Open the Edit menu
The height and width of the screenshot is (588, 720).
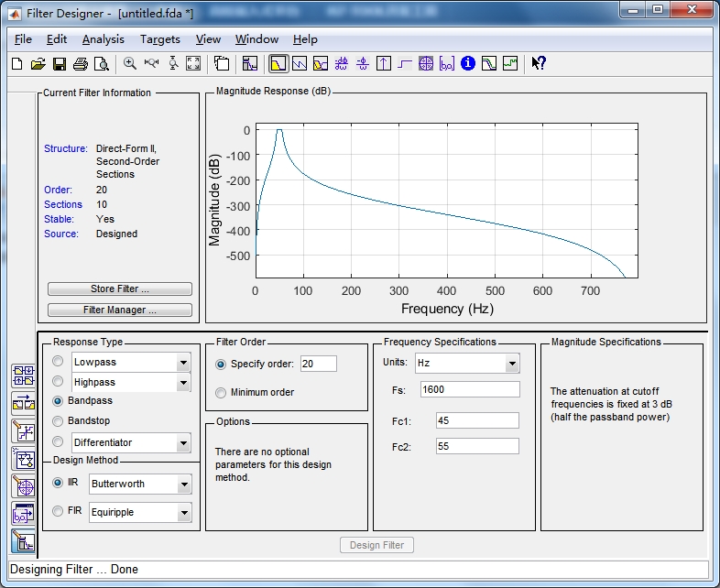pos(57,39)
